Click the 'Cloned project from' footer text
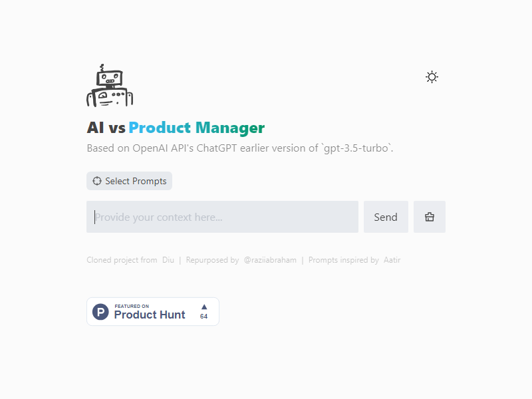The image size is (532, 399). pos(122,260)
